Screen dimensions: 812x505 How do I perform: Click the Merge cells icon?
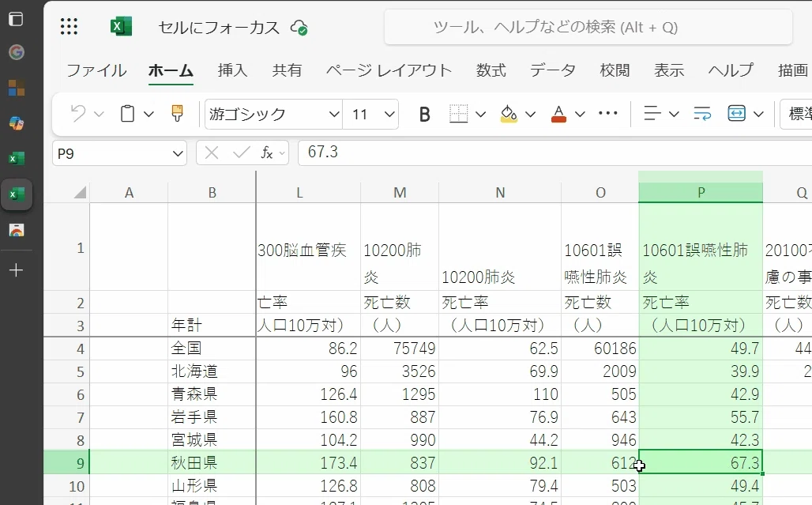pyautogui.click(x=736, y=114)
